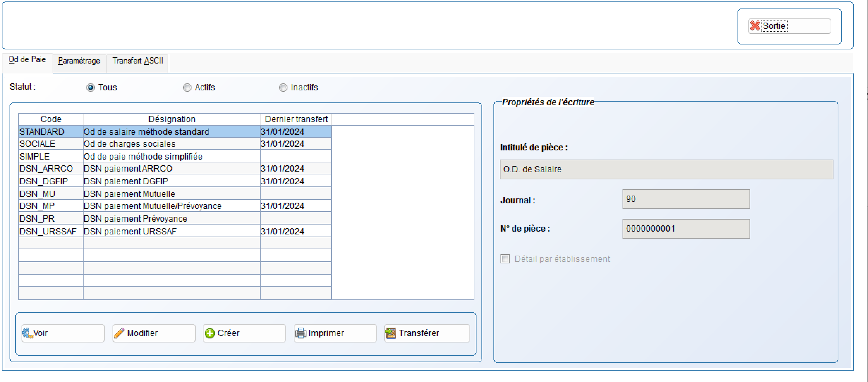Viewport: 868px width, 382px height.
Task: Select the DSN_DGFIP row code
Action: pos(51,181)
